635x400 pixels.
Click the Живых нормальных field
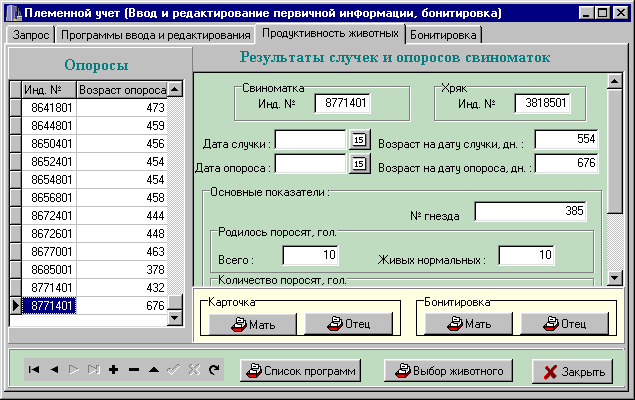pos(526,255)
